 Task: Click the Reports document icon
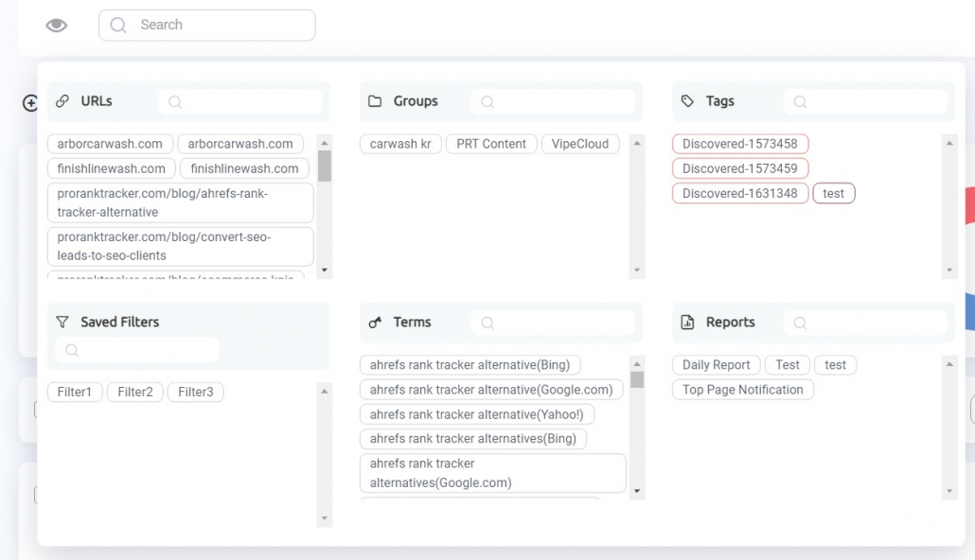click(687, 322)
